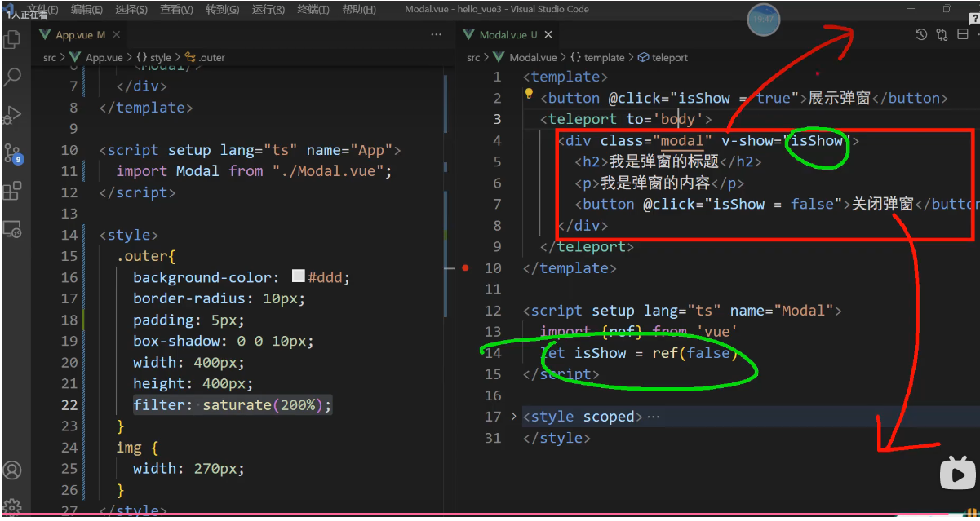Open 查看(V) menu
This screenshot has width=980, height=521.
click(x=177, y=9)
